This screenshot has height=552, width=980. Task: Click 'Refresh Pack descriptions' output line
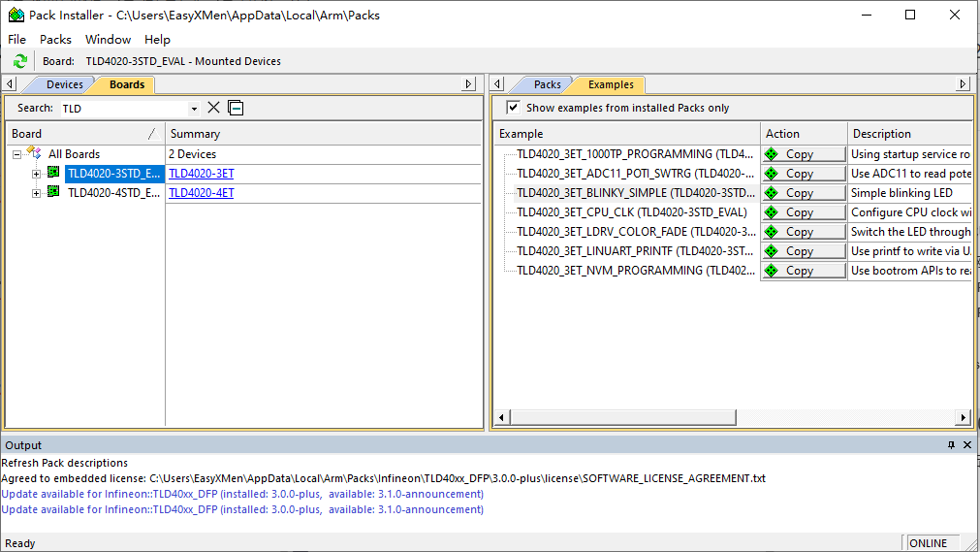point(64,463)
